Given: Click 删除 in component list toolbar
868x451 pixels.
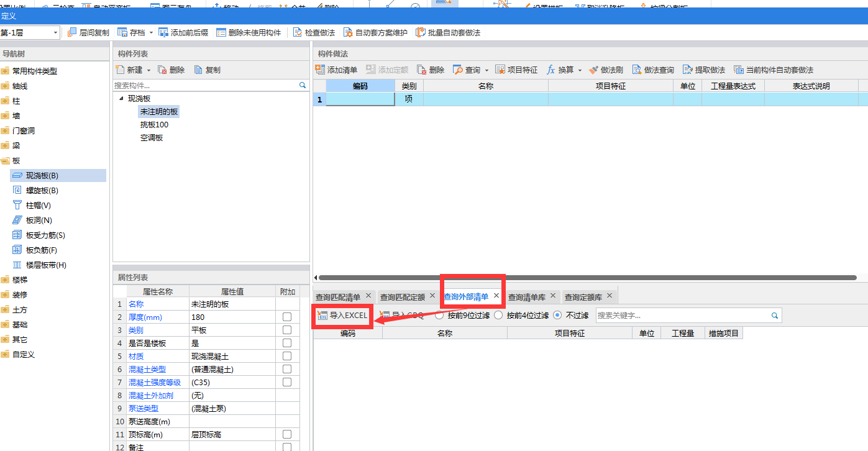Looking at the screenshot, I should point(171,70).
